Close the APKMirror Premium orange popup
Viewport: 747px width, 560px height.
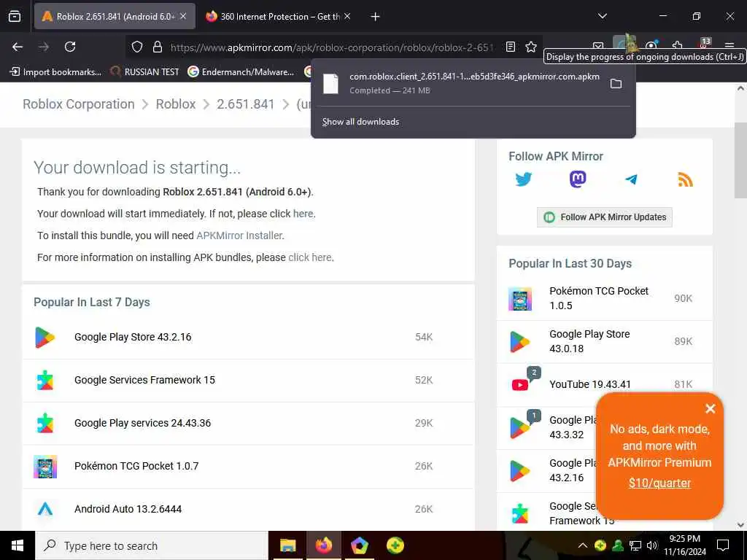710,408
